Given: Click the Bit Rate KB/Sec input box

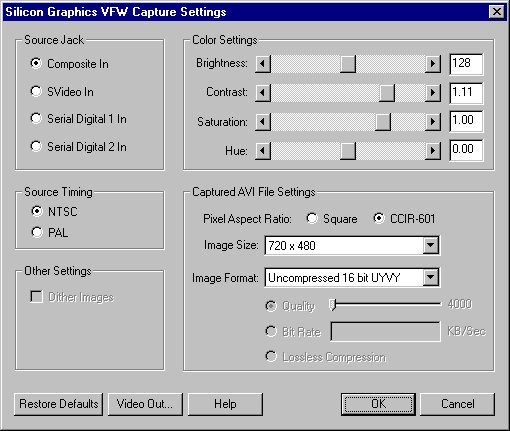Looking at the screenshot, I should pyautogui.click(x=385, y=331).
